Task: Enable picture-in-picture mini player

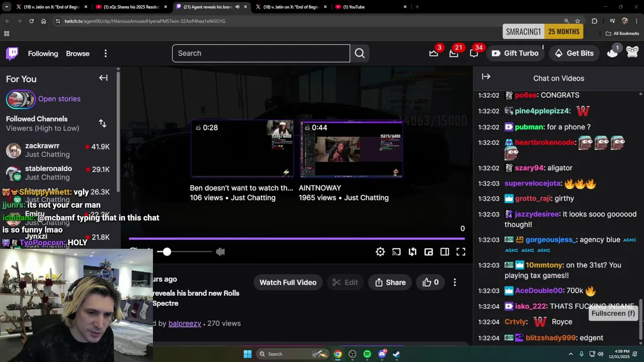Action: [x=429, y=252]
